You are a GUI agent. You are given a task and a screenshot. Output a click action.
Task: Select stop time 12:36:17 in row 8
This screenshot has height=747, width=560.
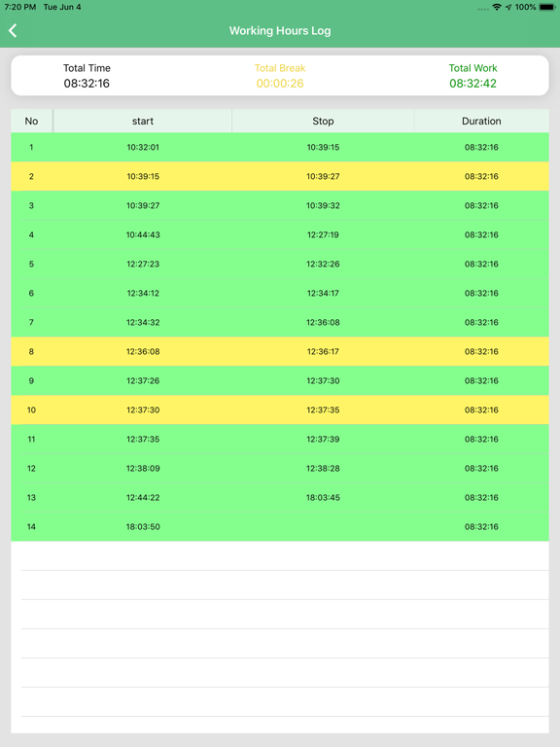pyautogui.click(x=323, y=351)
